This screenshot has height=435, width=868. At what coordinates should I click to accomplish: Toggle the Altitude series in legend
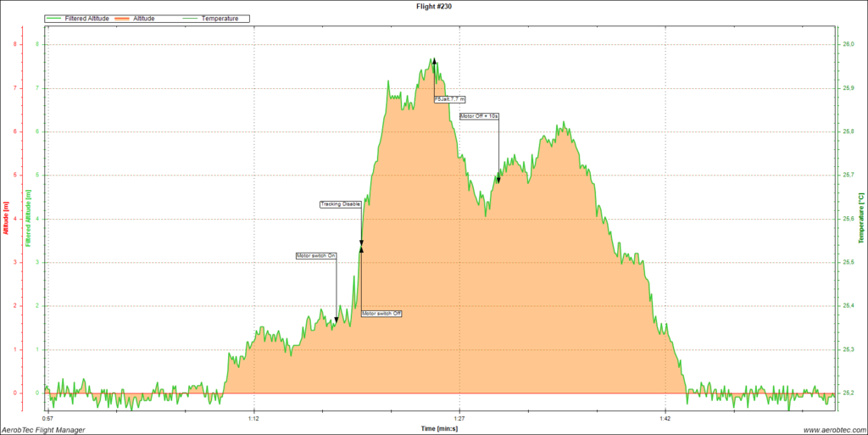pos(144,18)
